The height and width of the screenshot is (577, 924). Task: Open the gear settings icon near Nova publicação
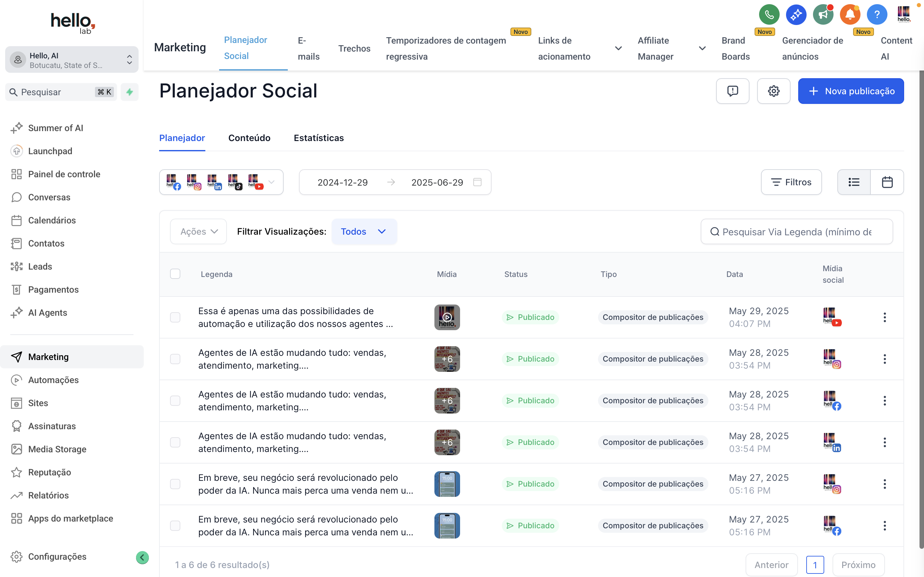tap(774, 91)
